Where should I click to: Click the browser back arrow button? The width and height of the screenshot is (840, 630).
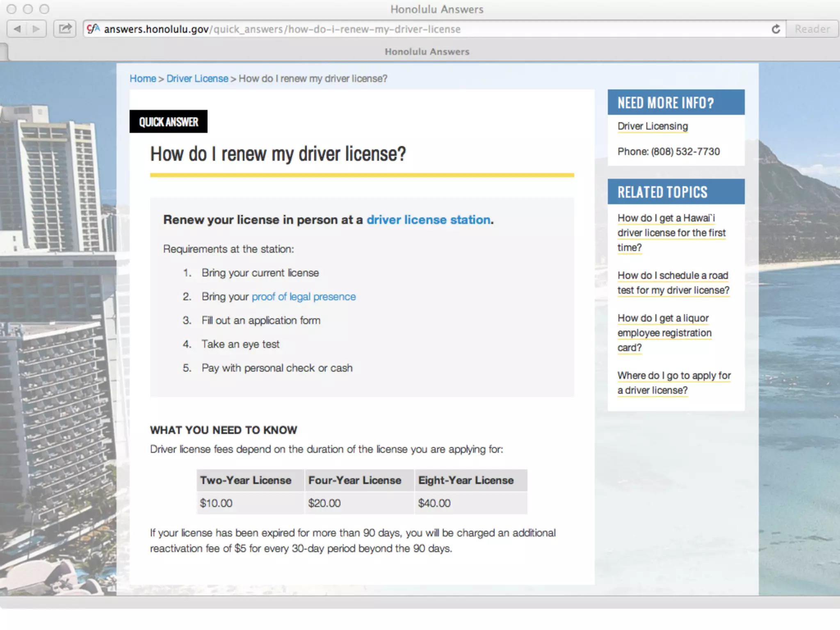(17, 29)
